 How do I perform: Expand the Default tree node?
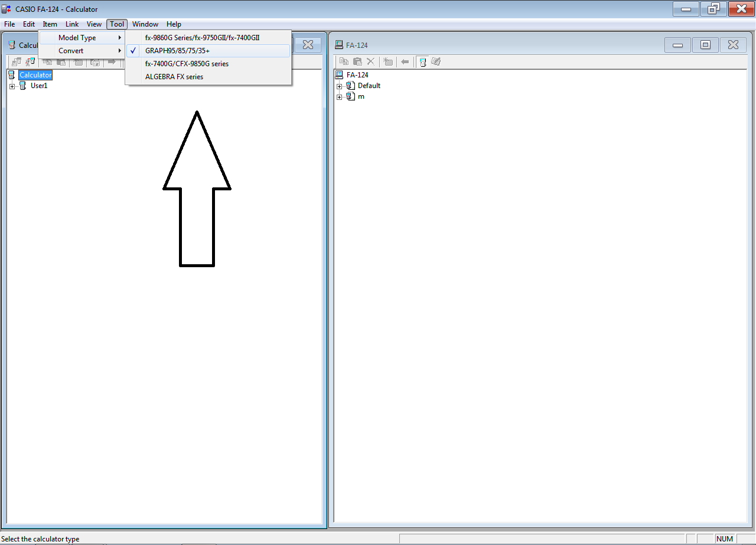(x=339, y=86)
